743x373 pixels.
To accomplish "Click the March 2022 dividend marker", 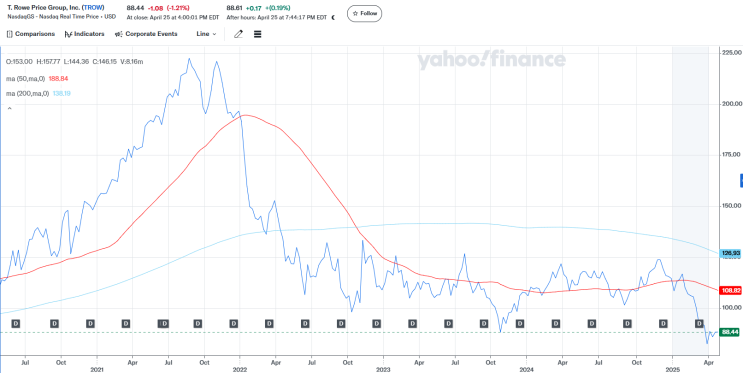I will click(269, 323).
